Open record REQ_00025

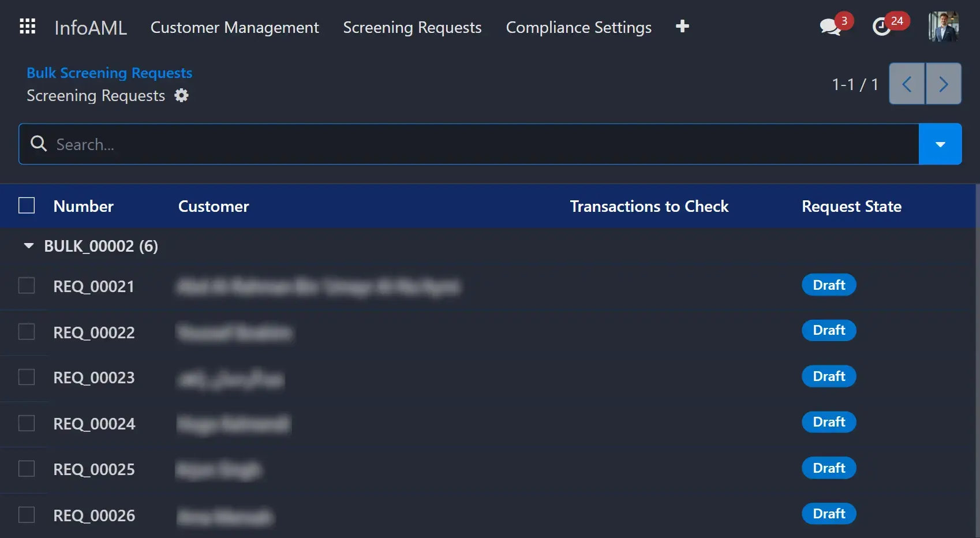[x=94, y=469]
